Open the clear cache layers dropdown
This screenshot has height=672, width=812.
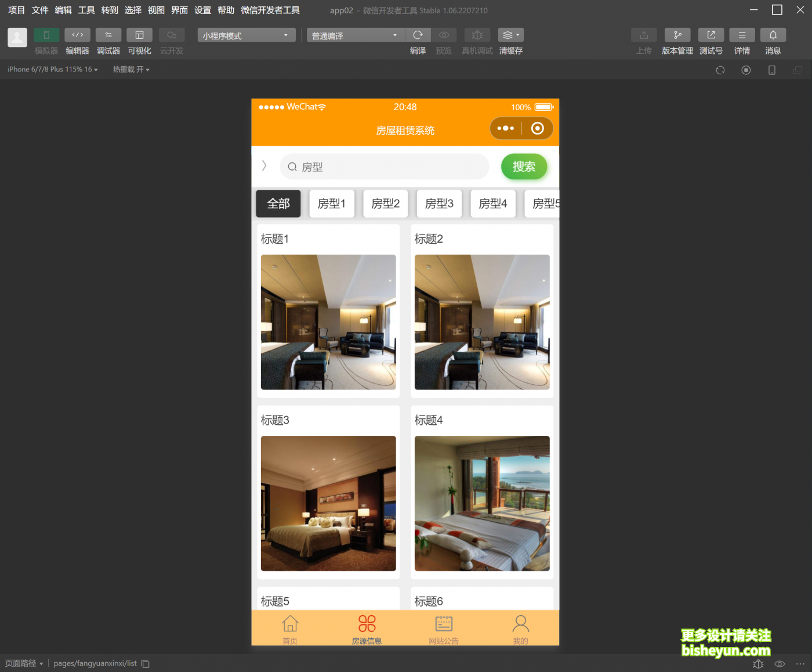tap(511, 35)
